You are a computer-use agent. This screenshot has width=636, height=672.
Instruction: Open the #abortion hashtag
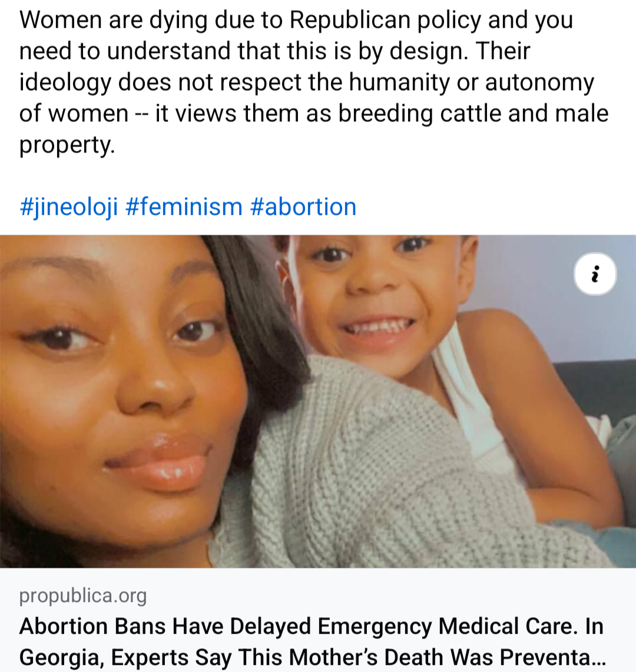point(303,207)
